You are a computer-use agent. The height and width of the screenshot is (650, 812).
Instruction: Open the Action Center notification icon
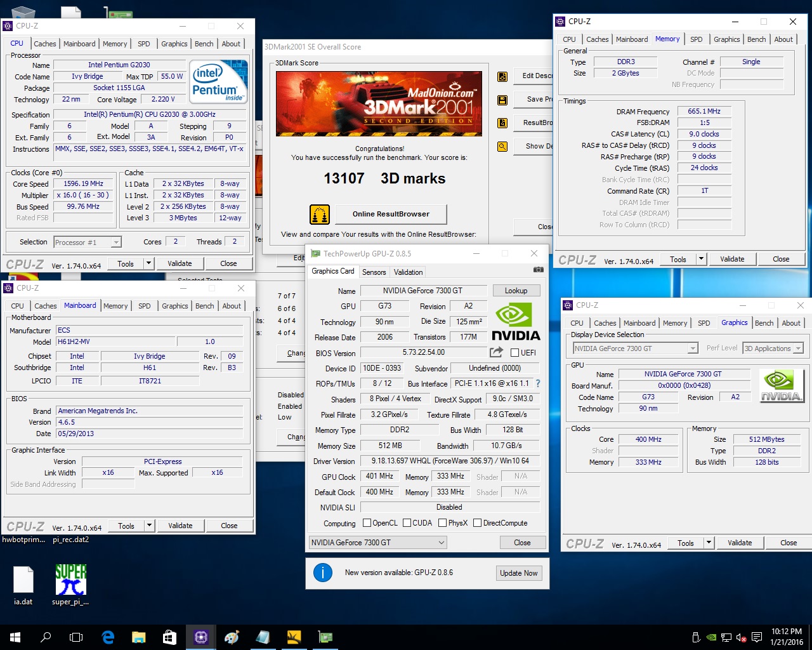click(x=757, y=637)
